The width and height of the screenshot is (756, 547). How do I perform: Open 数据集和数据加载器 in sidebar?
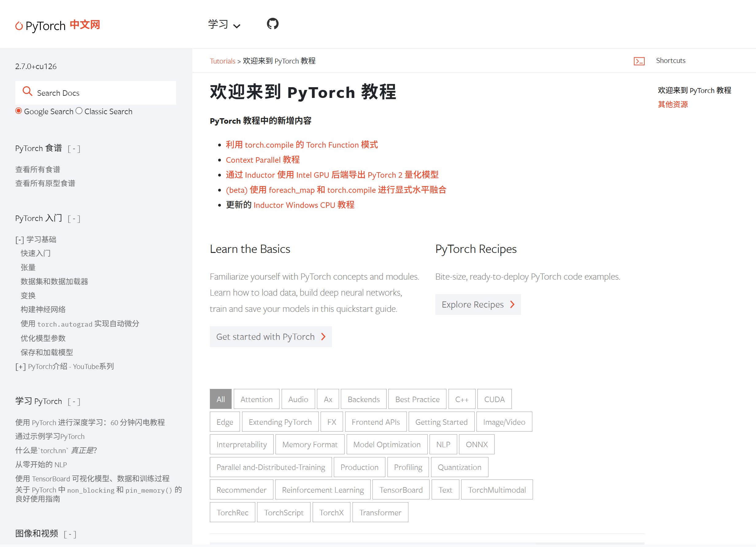point(54,282)
